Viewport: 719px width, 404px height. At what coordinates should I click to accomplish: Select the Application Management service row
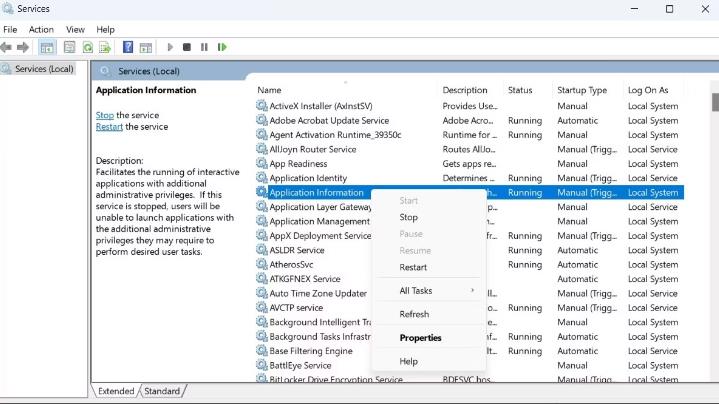click(470, 221)
